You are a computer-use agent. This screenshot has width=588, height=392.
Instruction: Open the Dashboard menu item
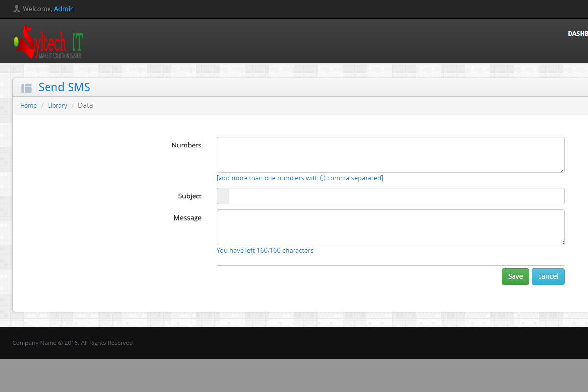pos(577,34)
